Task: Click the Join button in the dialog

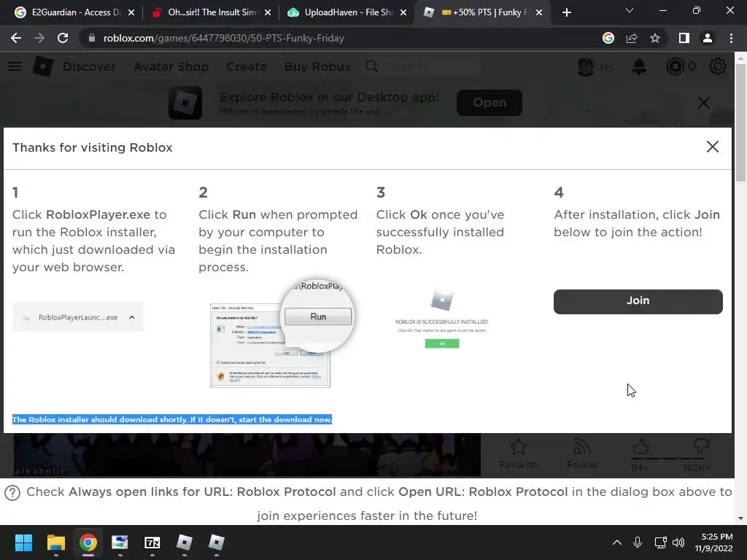Action: click(638, 301)
